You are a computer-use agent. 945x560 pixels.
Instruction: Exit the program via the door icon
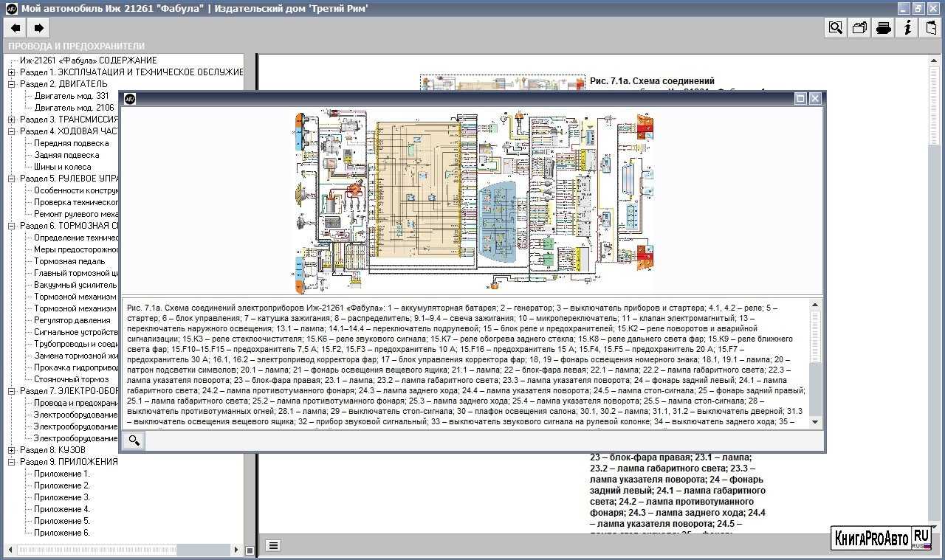[931, 28]
